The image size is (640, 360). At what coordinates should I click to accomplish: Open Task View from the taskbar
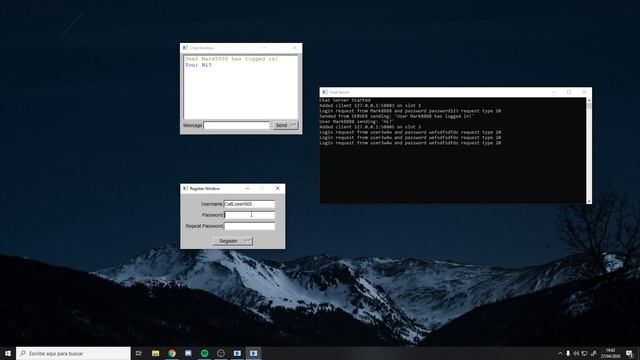[139, 353]
